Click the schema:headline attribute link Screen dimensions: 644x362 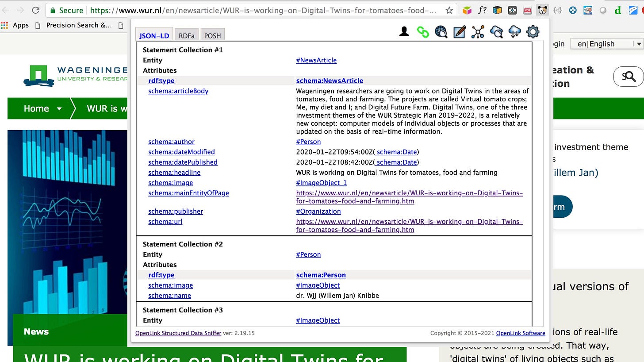click(174, 172)
